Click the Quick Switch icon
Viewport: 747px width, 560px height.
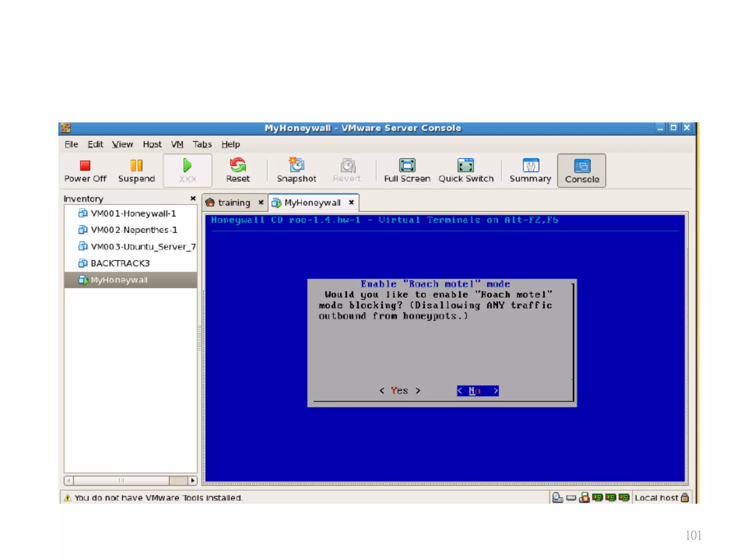click(x=466, y=166)
